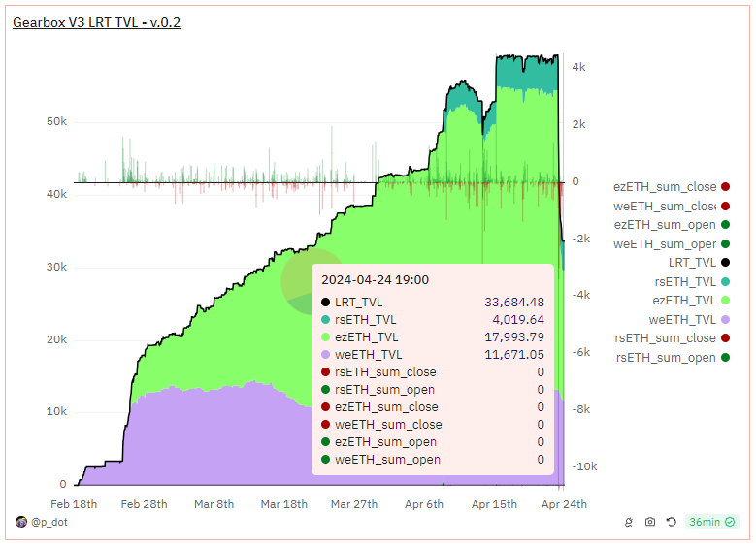Click the green verified checkmark icon
This screenshot has width=756, height=544.
click(730, 522)
